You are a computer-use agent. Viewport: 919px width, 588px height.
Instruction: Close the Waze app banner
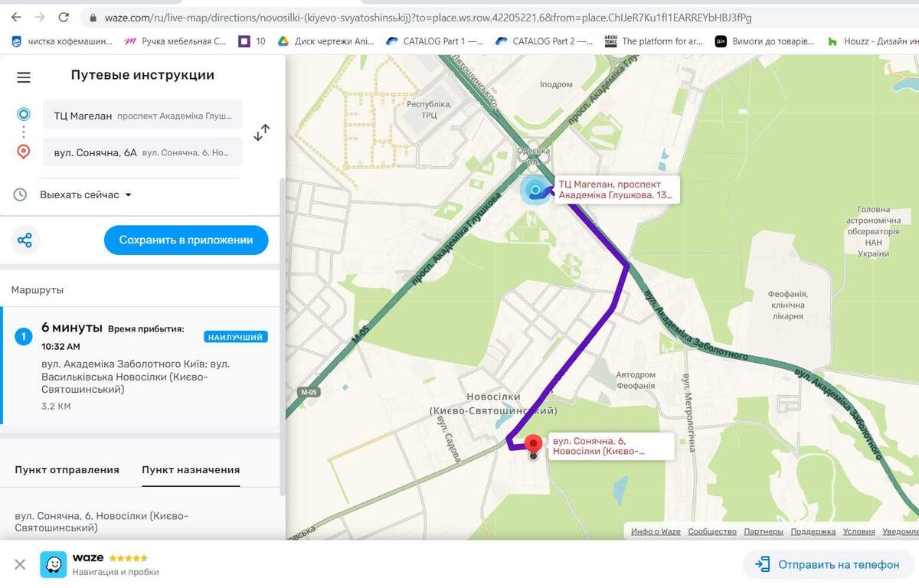(x=20, y=564)
